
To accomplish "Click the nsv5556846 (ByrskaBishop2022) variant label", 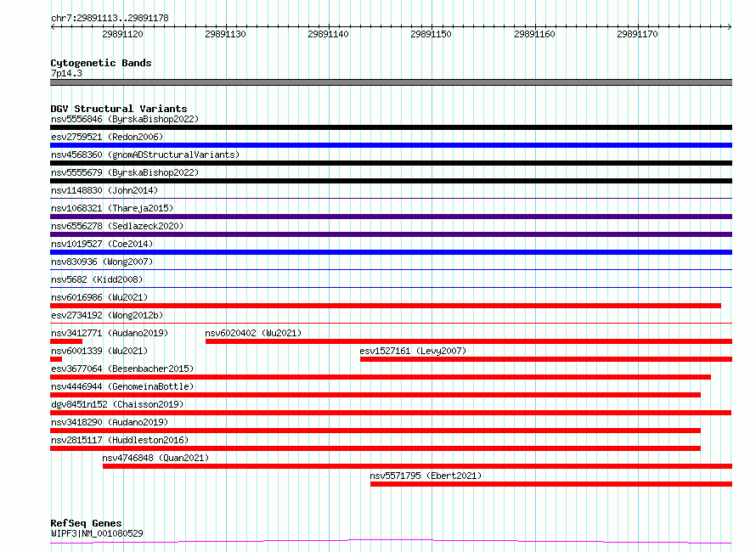I will (x=125, y=119).
